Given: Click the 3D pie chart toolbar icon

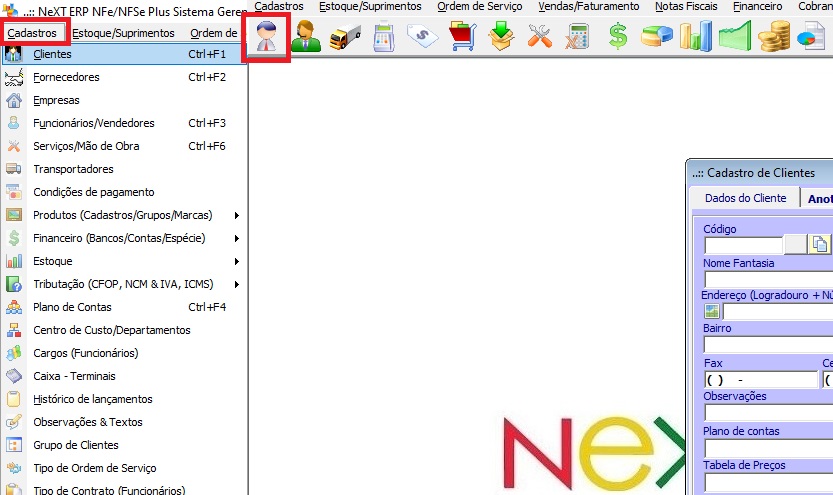Looking at the screenshot, I should point(657,37).
